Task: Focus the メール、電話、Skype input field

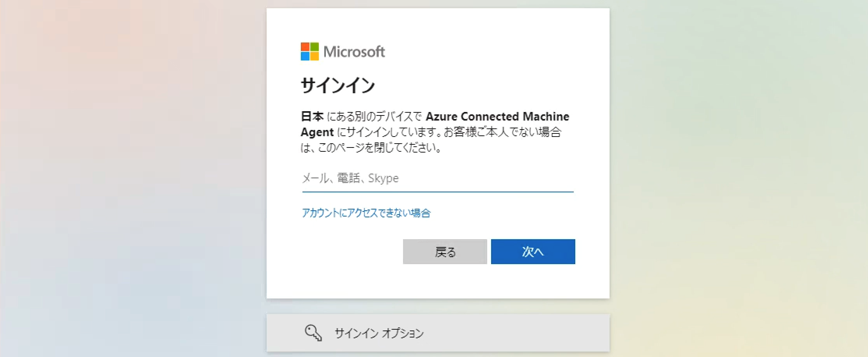Action: (438, 178)
